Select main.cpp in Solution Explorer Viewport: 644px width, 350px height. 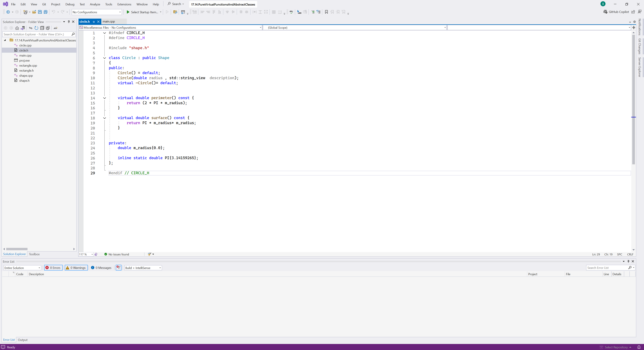25,56
